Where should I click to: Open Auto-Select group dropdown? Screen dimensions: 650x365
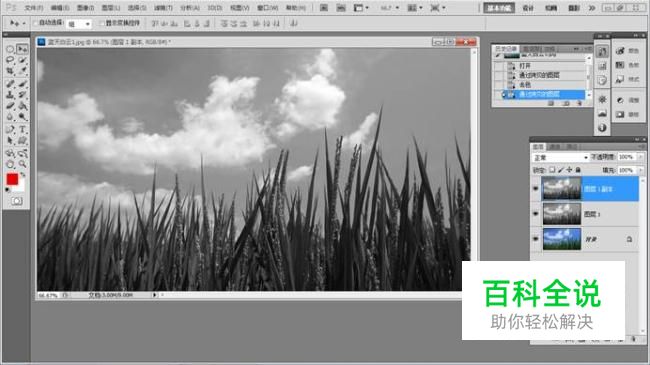pyautogui.click(x=79, y=24)
